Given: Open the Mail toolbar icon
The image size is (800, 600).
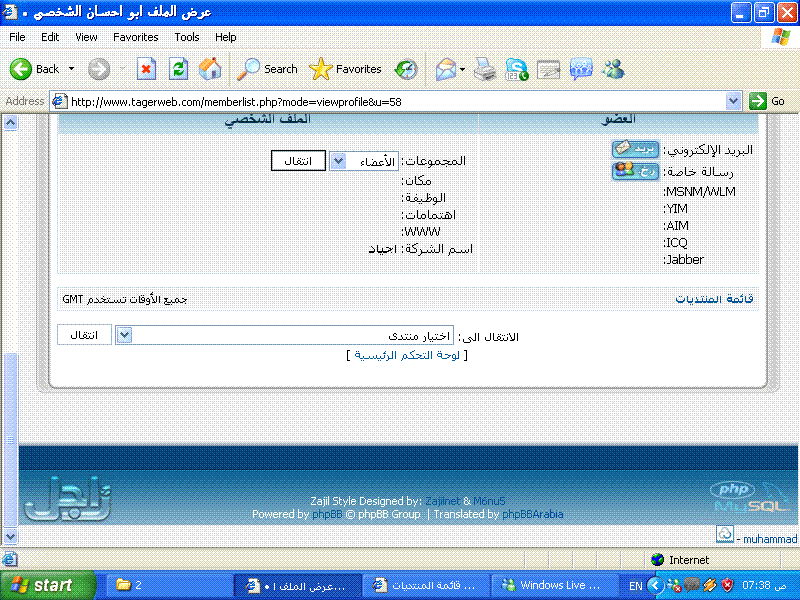Looking at the screenshot, I should tap(446, 69).
